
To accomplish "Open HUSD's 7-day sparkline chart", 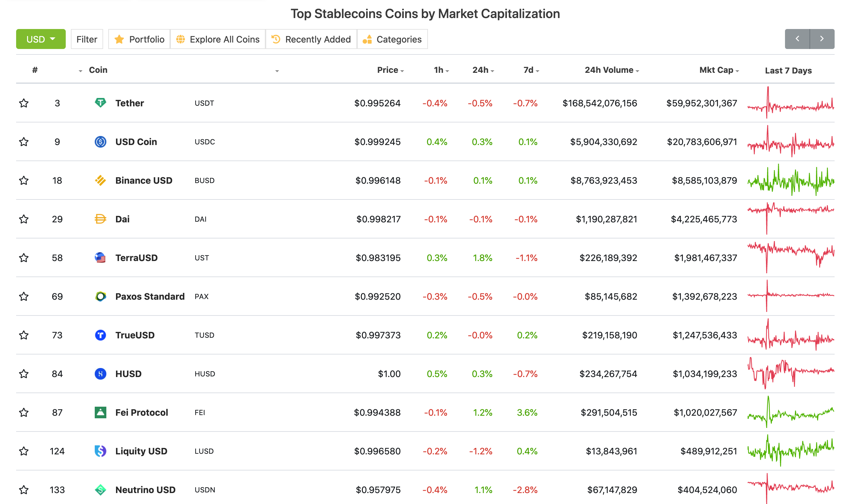I will pyautogui.click(x=791, y=373).
